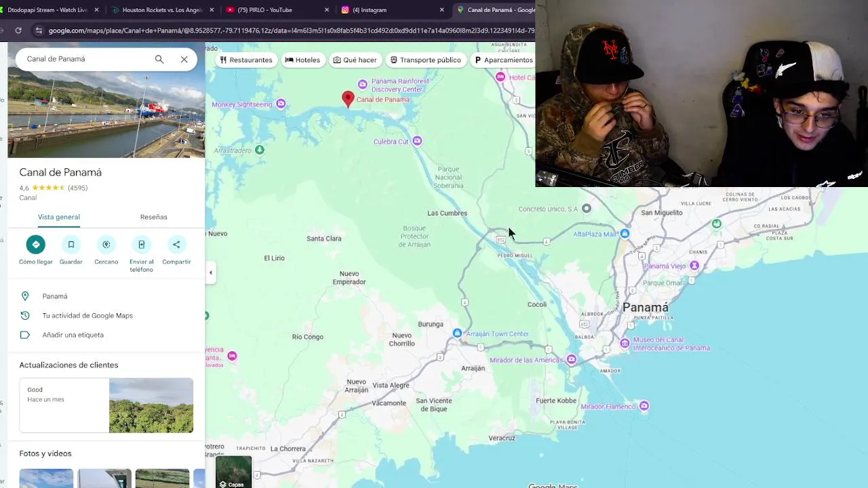The width and height of the screenshot is (868, 488).
Task: Click the Mirador de las Américas marker
Action: 572,360
